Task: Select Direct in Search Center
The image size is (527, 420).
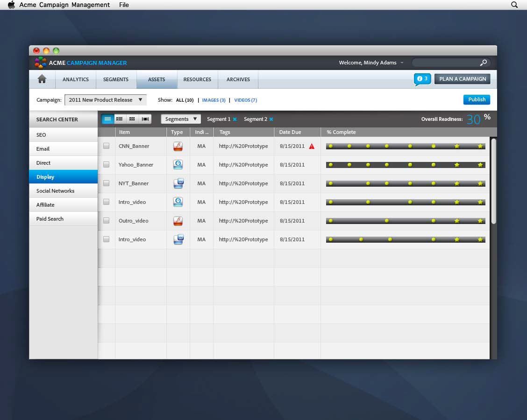Action: [x=64, y=163]
